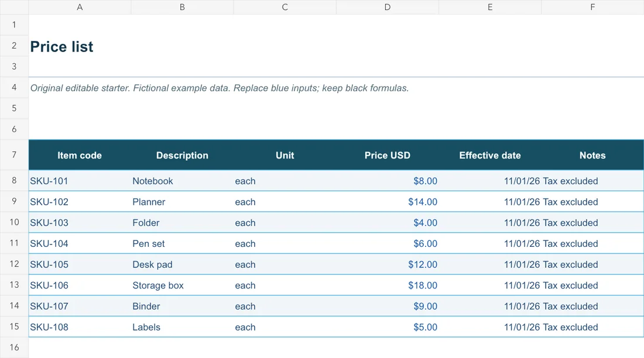Select the "Original editable starter" note text
This screenshot has width=644, height=358.
pyautogui.click(x=220, y=88)
